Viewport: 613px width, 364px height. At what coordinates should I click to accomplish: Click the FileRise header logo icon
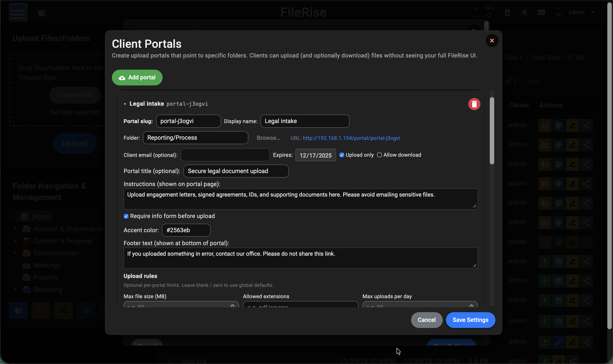pos(18,12)
